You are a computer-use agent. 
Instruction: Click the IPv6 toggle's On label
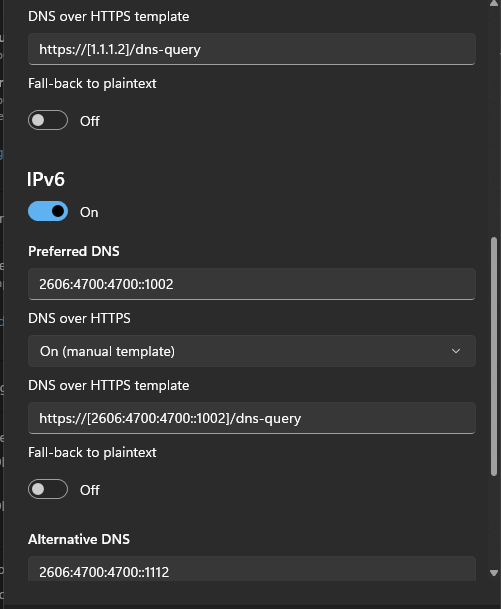[x=89, y=212]
